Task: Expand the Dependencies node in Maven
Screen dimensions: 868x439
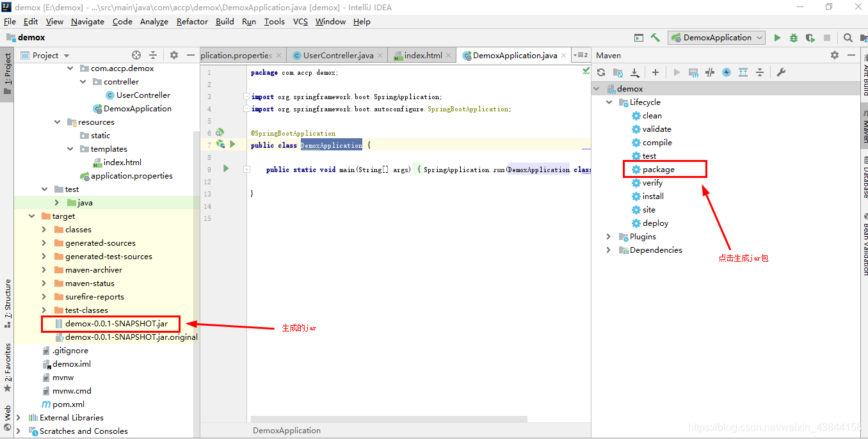Action: tap(609, 250)
